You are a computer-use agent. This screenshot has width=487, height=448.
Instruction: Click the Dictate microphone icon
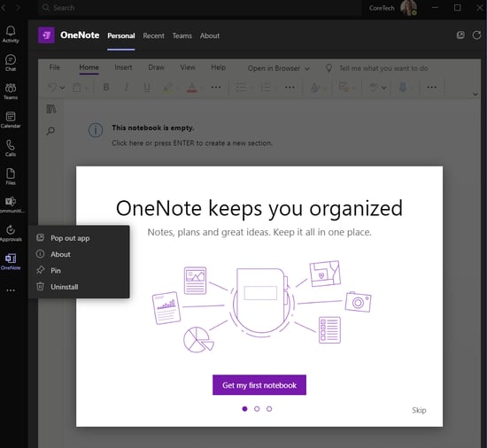(403, 88)
